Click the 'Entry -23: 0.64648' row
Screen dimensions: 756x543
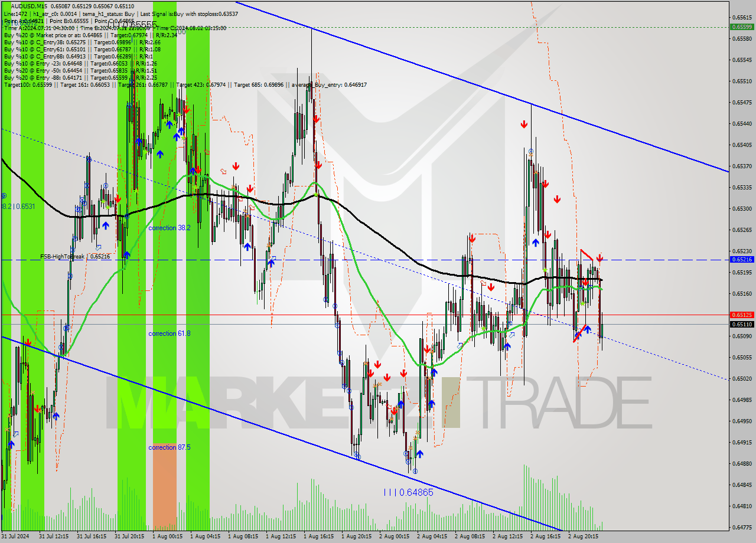click(80, 63)
